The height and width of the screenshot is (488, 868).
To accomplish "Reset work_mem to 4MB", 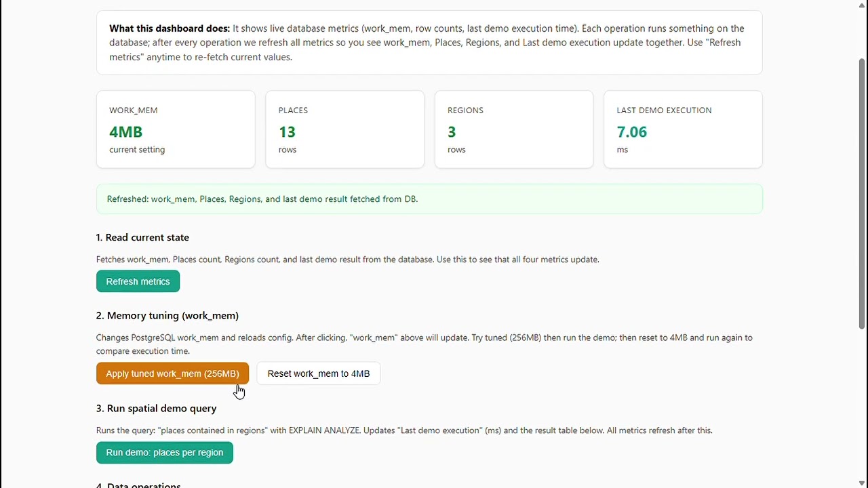I will pyautogui.click(x=319, y=373).
